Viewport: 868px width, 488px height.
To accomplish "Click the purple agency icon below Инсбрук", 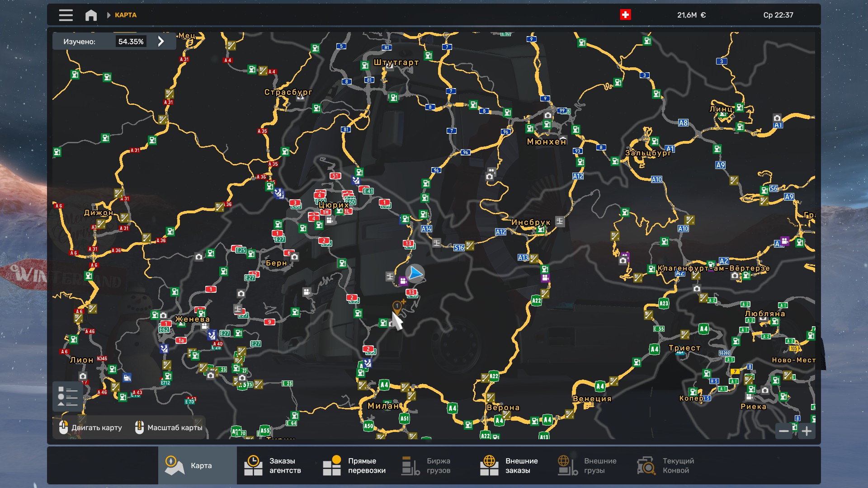I will 545,278.
